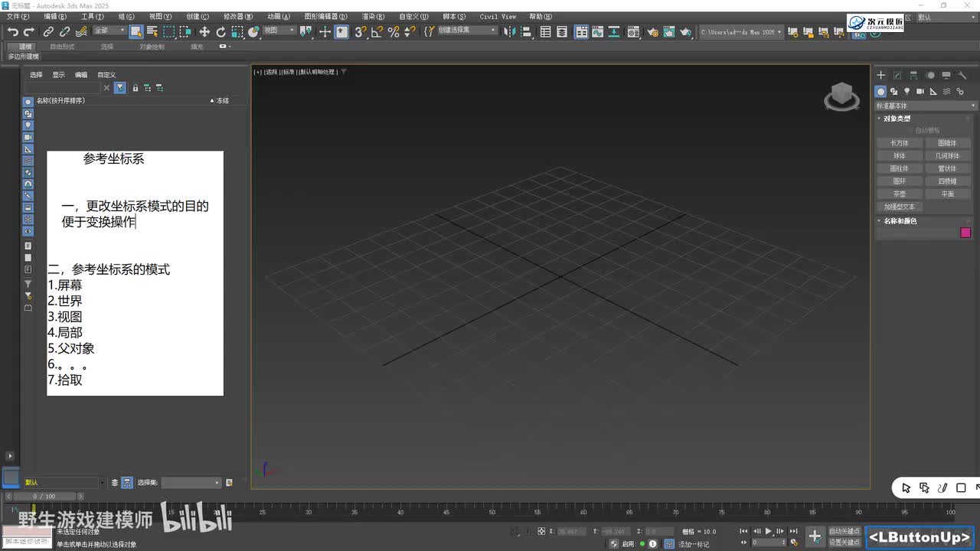
Task: Open the 渲染 menu in menu bar
Action: point(374,16)
